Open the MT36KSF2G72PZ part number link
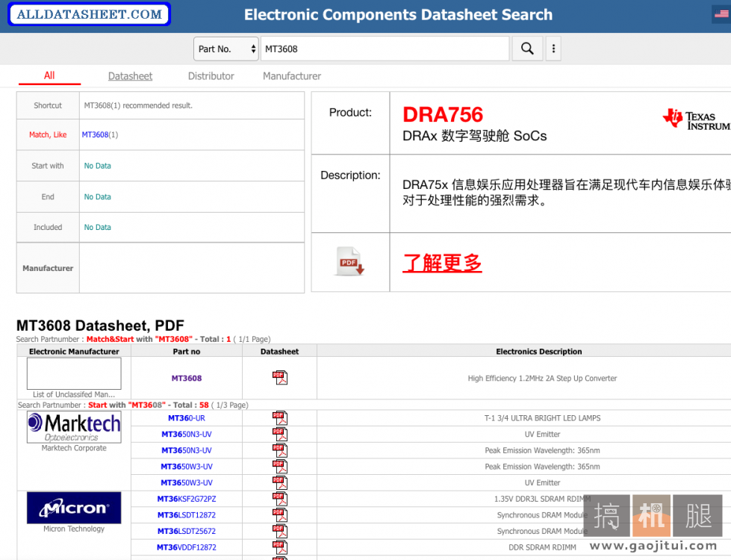The height and width of the screenshot is (560, 731). 187,499
